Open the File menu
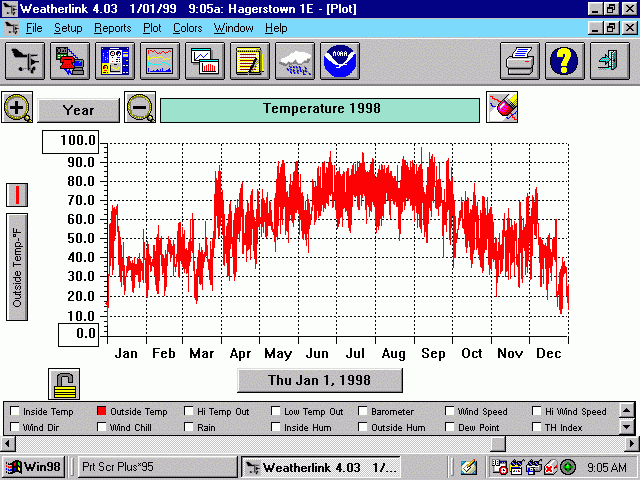This screenshot has height=480, width=640. click(x=34, y=28)
